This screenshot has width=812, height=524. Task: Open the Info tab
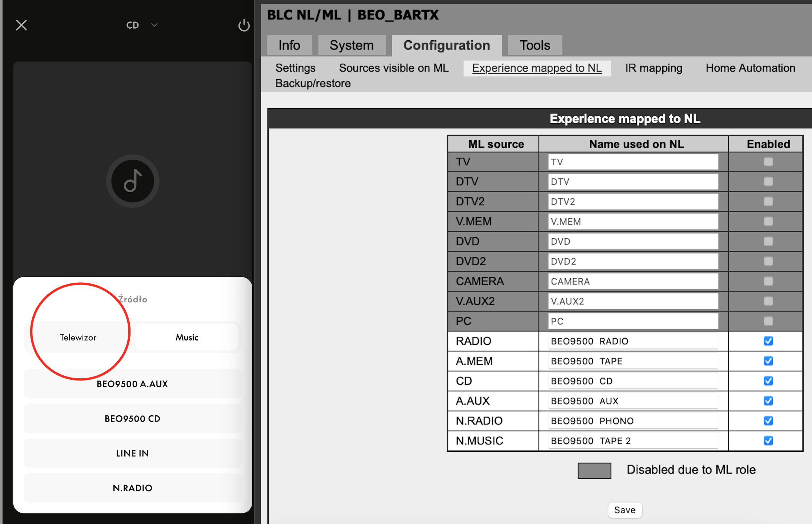pos(289,45)
